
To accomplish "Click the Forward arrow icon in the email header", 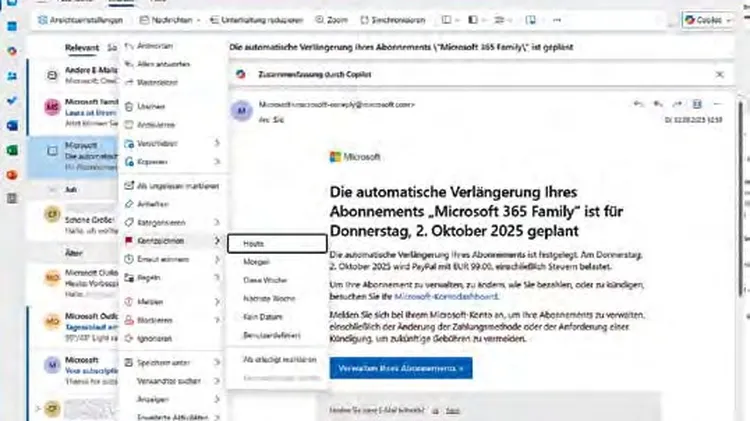I will tap(677, 104).
